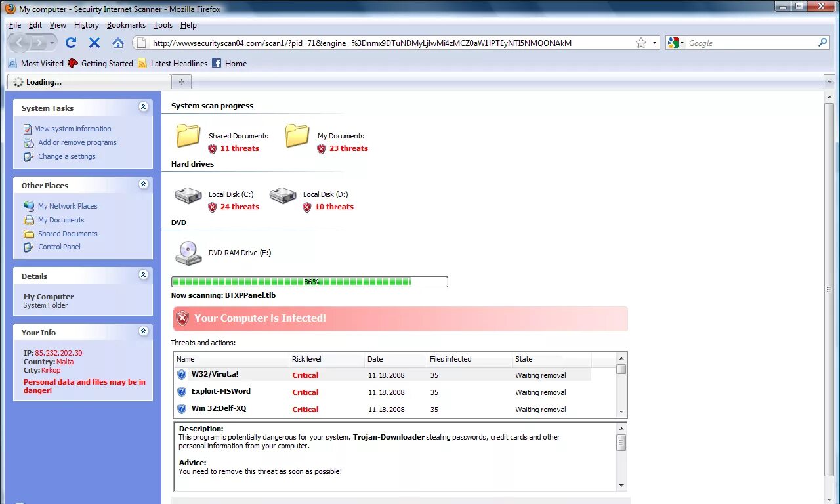Click the Control Panel sidebar icon

click(x=28, y=247)
